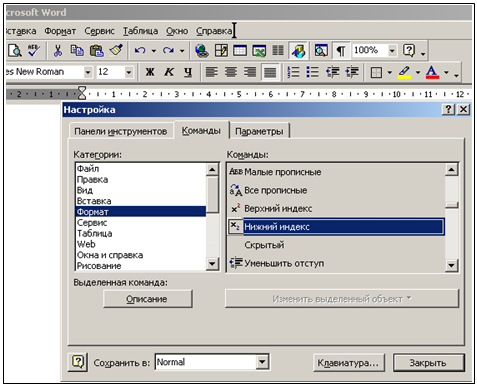Image resolution: width=477 pixels, height=387 pixels.
Task: Click the Paste clipboard icon
Action: pos(97,51)
